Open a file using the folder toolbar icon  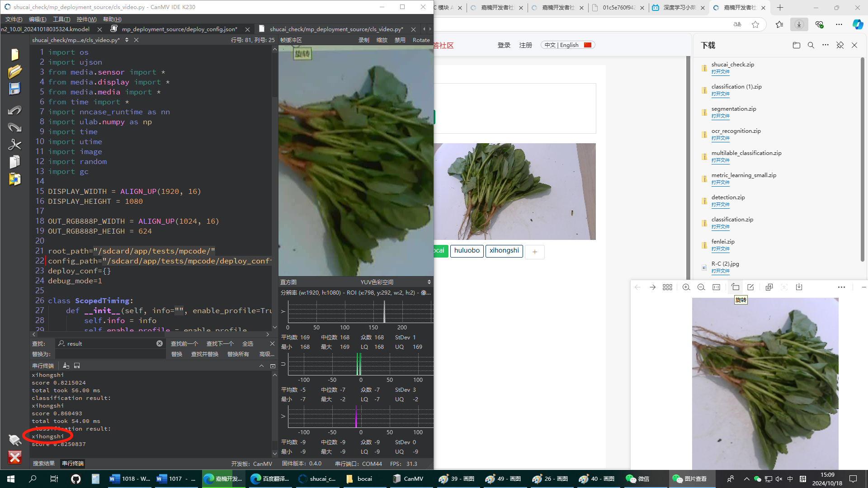(15, 71)
